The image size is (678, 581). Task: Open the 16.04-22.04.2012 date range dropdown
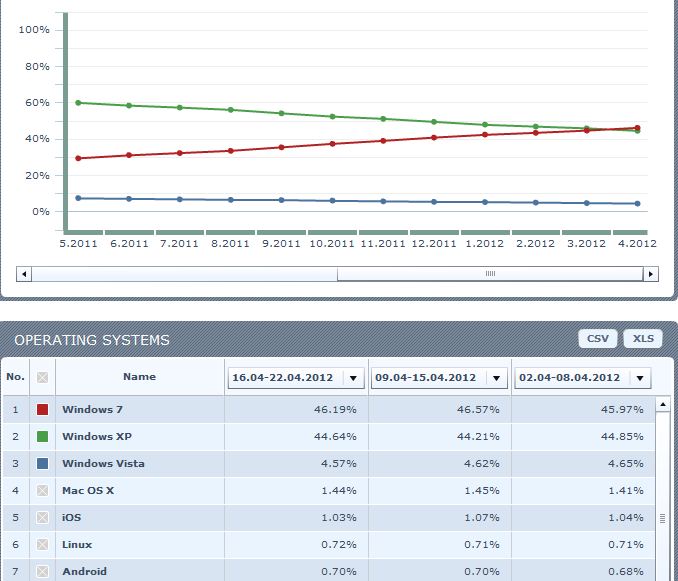pos(352,378)
